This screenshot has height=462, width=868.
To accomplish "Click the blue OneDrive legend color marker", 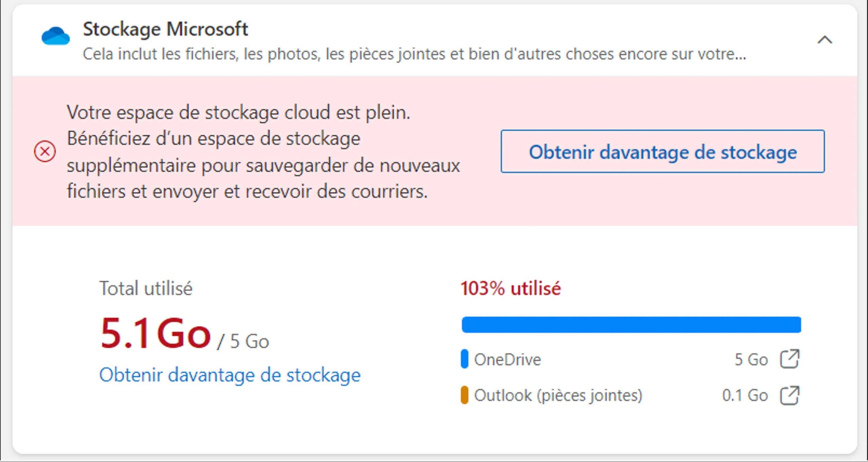I will tap(465, 359).
